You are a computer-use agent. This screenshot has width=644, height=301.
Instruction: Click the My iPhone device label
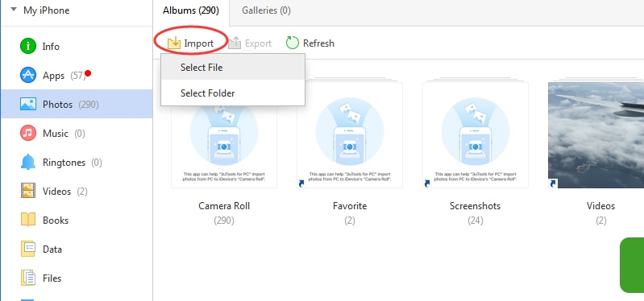pos(47,10)
